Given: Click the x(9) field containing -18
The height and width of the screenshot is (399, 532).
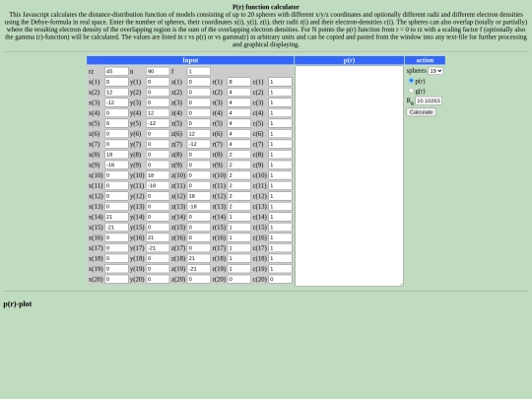Looking at the screenshot, I should pos(116,165).
